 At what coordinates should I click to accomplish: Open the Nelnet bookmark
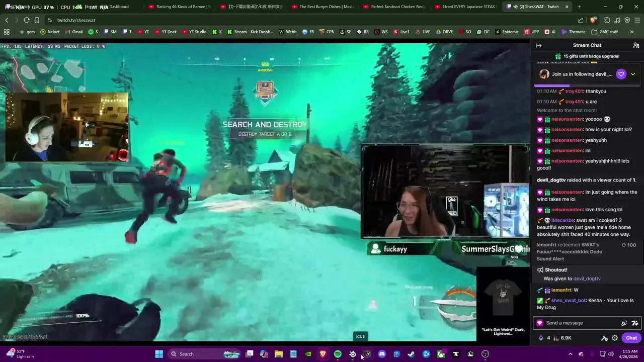click(x=50, y=32)
